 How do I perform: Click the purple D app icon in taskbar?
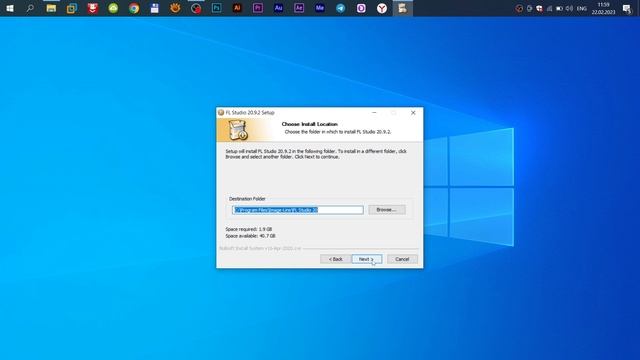coord(361,8)
